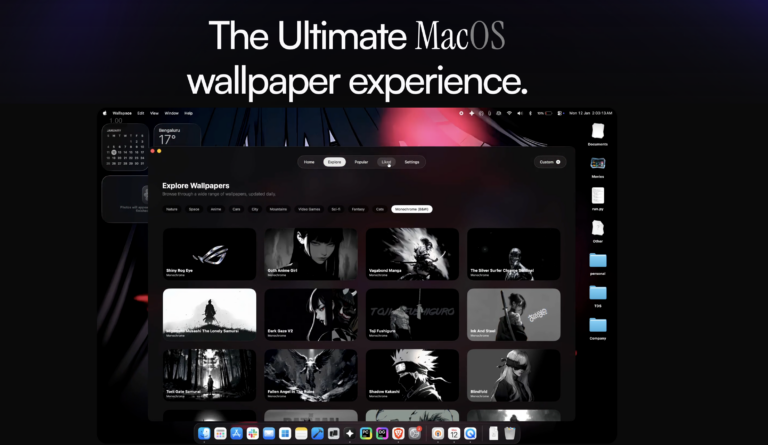Select the Ink And Steel wallpaper

(x=514, y=315)
